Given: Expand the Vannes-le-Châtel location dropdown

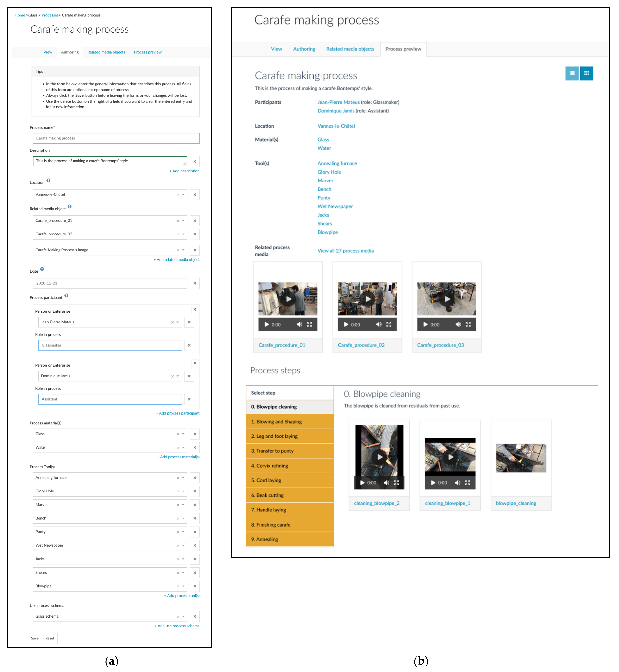Looking at the screenshot, I should point(183,194).
